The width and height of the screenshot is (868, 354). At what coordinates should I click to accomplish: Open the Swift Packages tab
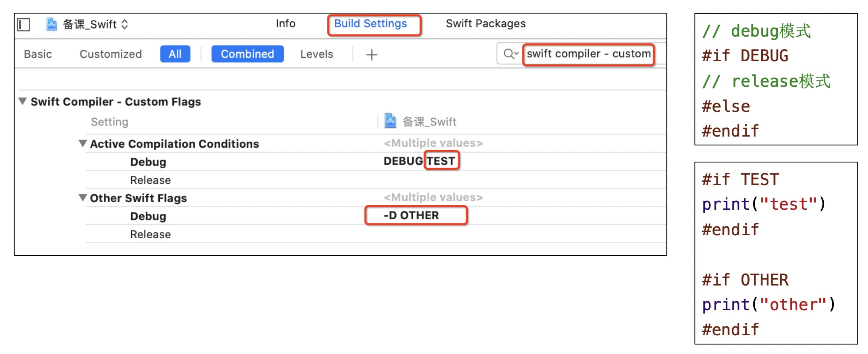click(485, 24)
